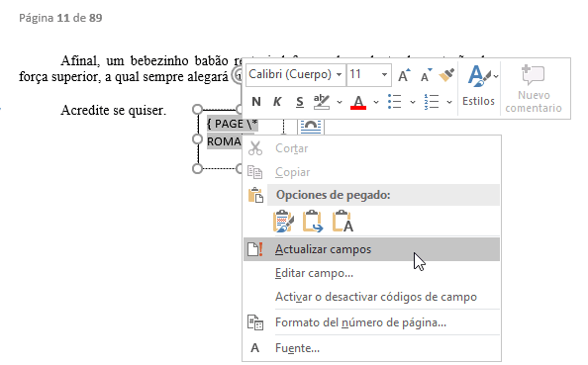Image resolution: width=588 pixels, height=365 pixels.
Task: Click the Opciones de pegado clipboard icon
Action: coord(255,195)
